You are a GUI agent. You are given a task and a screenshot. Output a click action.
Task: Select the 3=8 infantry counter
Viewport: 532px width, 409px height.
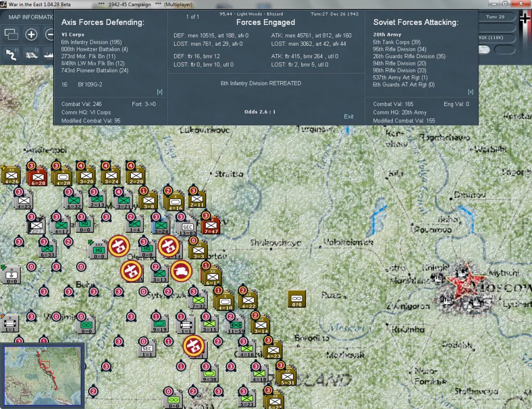(x=149, y=200)
